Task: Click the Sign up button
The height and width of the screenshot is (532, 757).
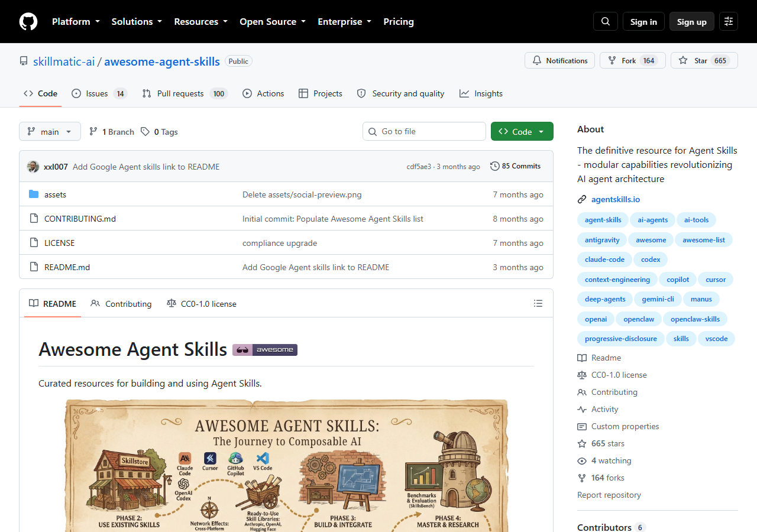Action: tap(692, 21)
